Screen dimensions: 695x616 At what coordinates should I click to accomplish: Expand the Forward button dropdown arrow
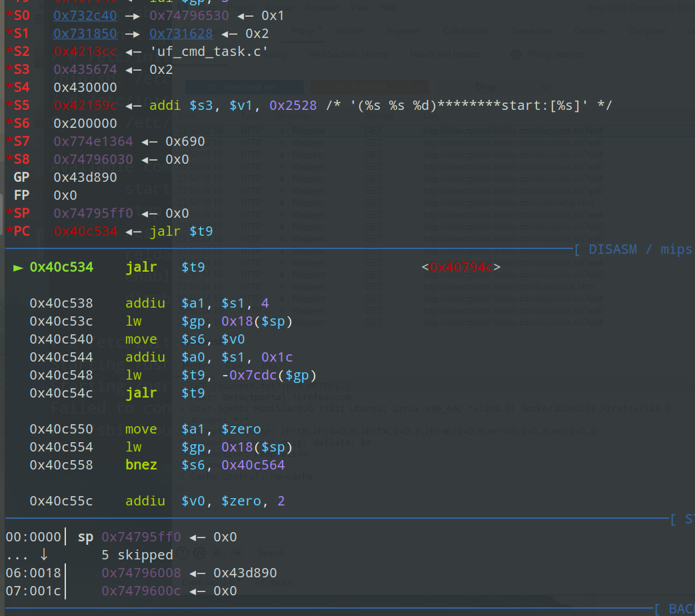click(x=420, y=87)
